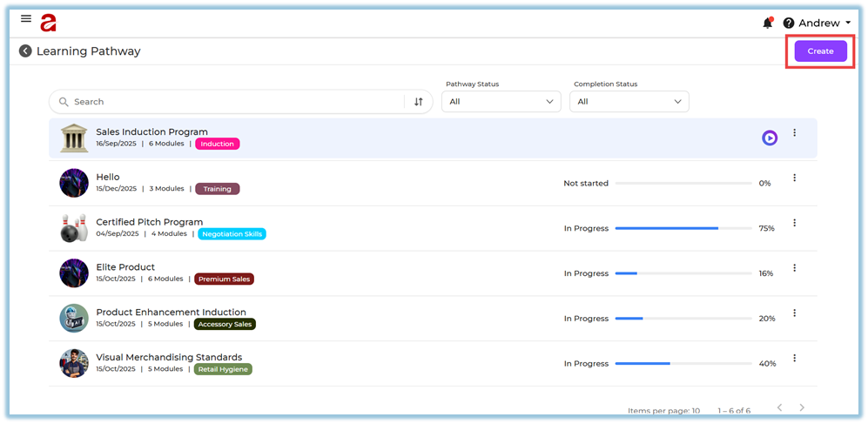Click the Certified Pitch Program progress bar
This screenshot has width=868, height=424.
click(x=683, y=228)
